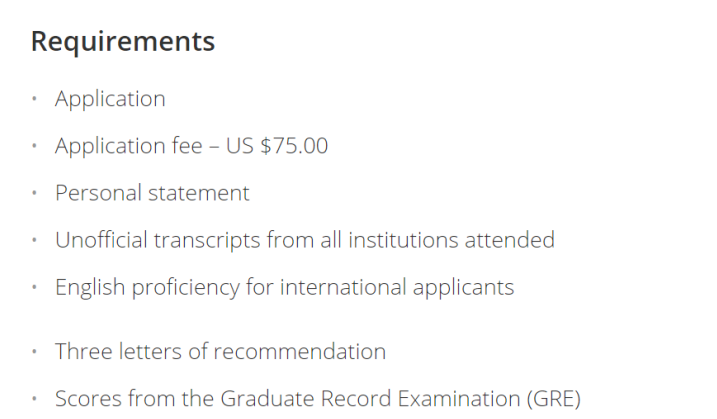
Task: Click the bullet beside Personal statement
Action: click(34, 193)
